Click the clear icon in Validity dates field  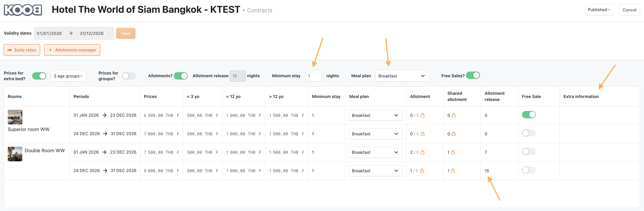(109, 33)
